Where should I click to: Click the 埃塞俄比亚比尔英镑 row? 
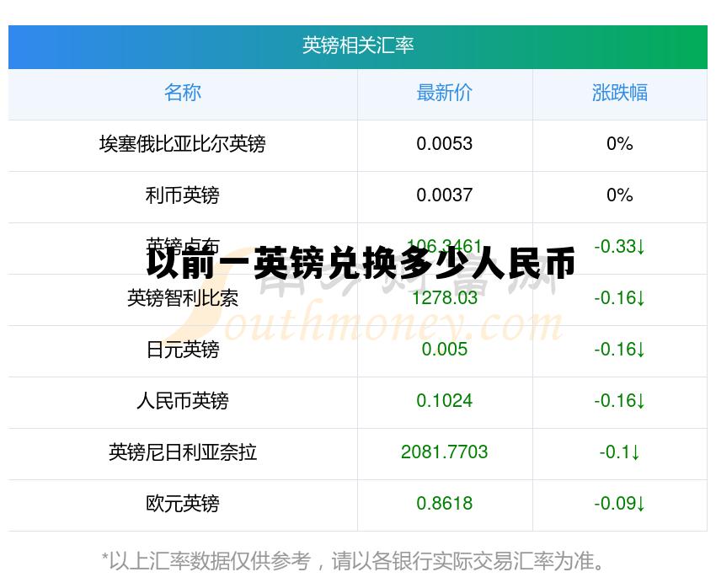click(183, 145)
